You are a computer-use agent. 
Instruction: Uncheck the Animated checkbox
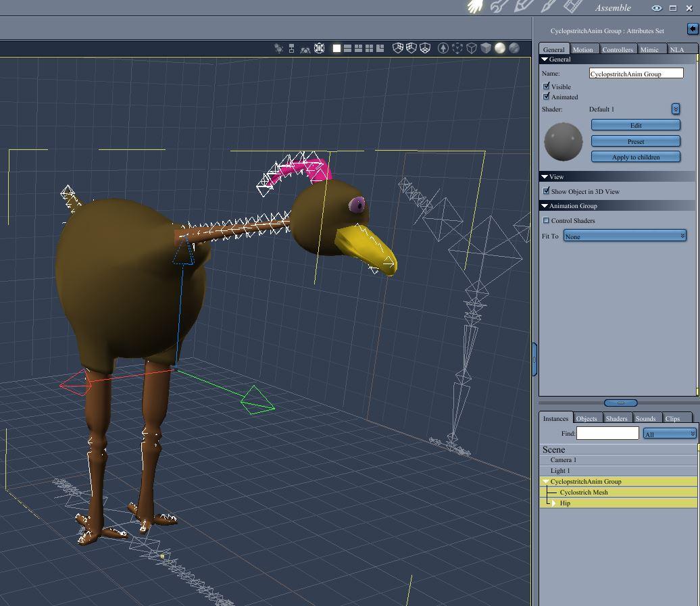coord(546,97)
